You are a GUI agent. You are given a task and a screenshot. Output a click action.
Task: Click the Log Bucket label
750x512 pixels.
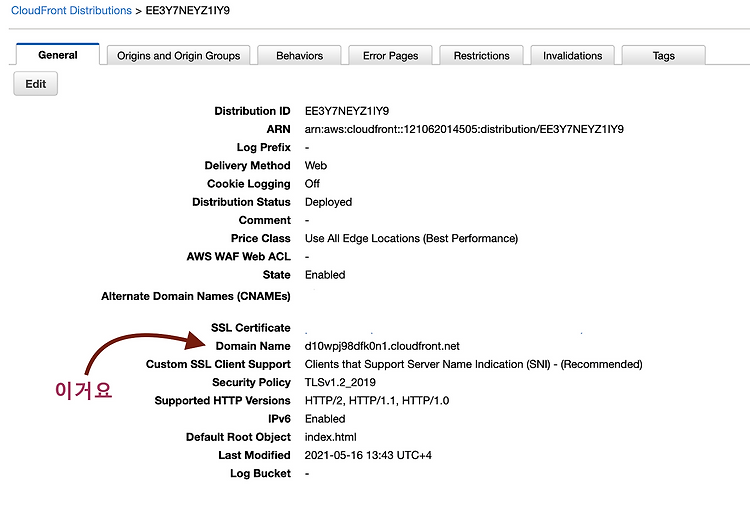tap(260, 473)
